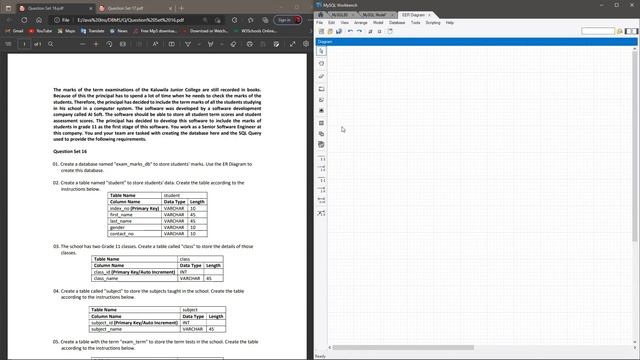
Task: Click the Workbench home tab icon
Action: pyautogui.click(x=321, y=15)
